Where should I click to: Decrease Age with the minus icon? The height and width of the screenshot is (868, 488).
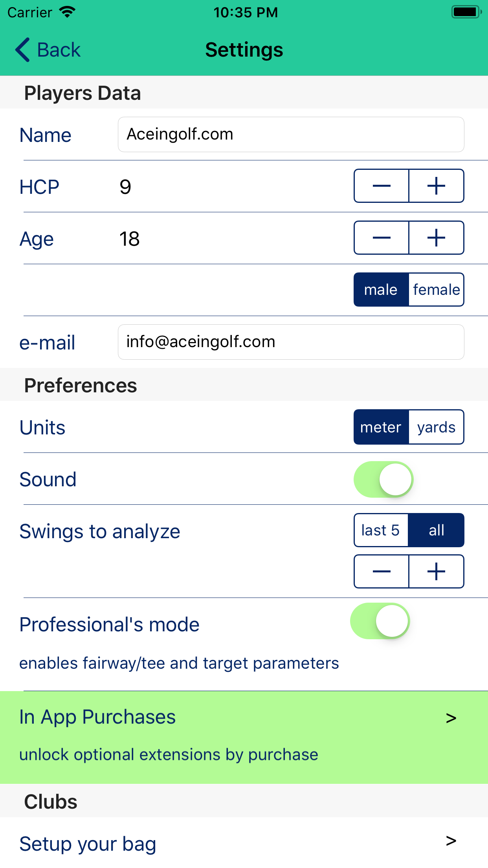coord(381,238)
